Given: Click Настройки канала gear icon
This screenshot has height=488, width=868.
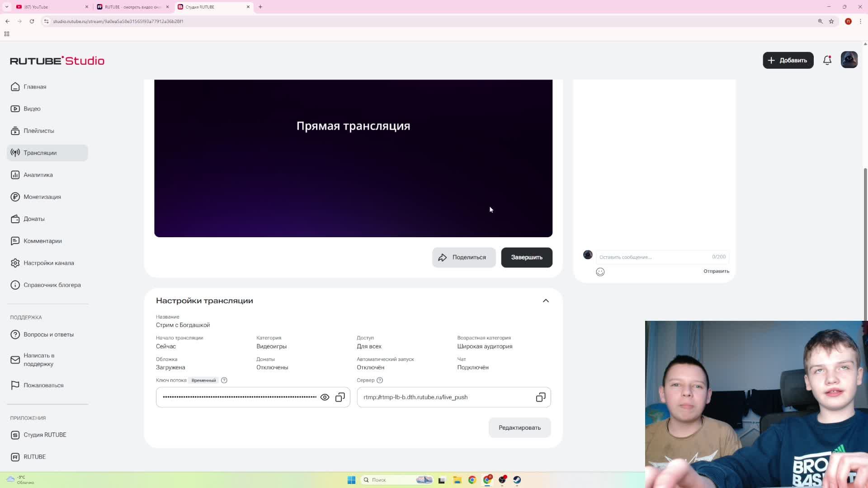Looking at the screenshot, I should 15,263.
